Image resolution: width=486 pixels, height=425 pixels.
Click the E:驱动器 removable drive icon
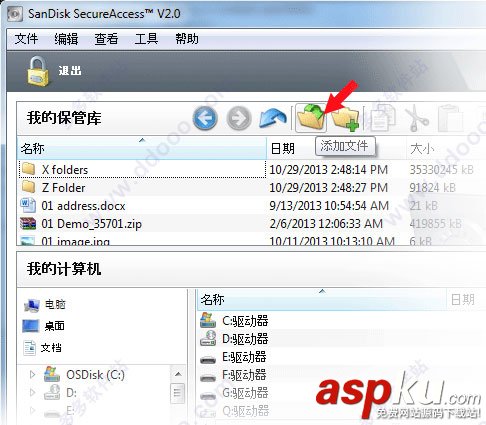(x=208, y=359)
